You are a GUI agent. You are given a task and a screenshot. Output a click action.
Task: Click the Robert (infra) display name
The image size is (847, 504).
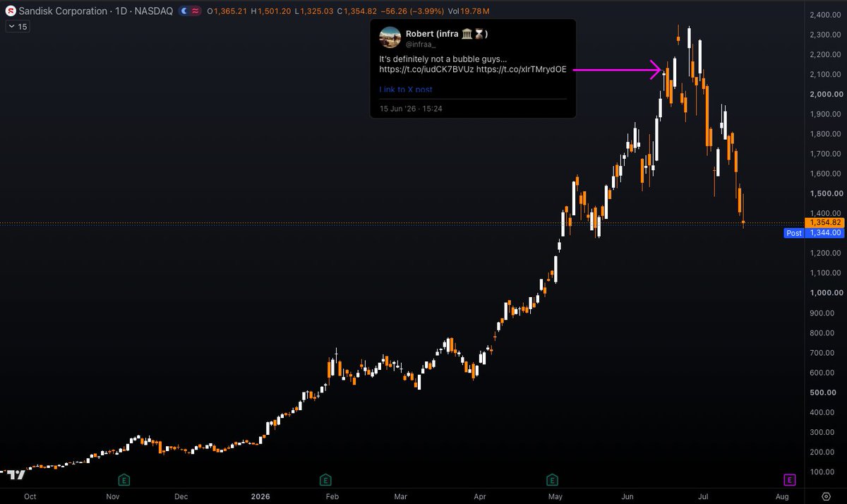(447, 33)
